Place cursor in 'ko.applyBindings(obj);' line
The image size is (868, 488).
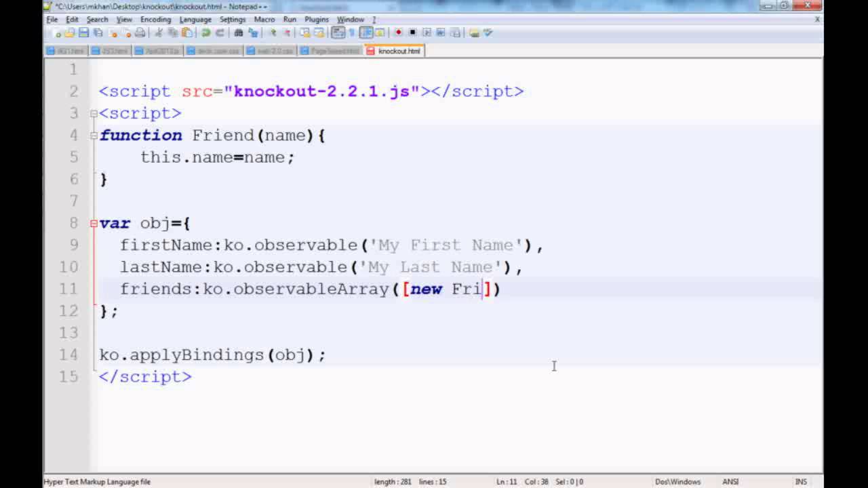pyautogui.click(x=212, y=354)
